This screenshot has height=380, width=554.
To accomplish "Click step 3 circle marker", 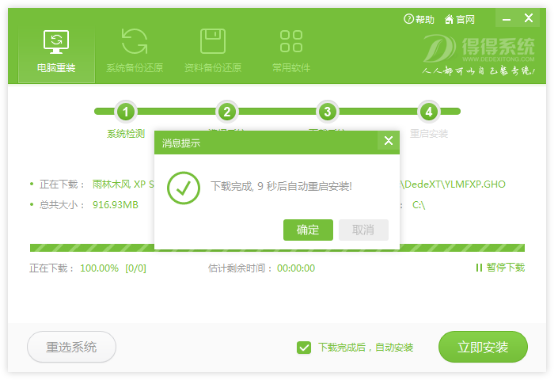I will (x=328, y=112).
